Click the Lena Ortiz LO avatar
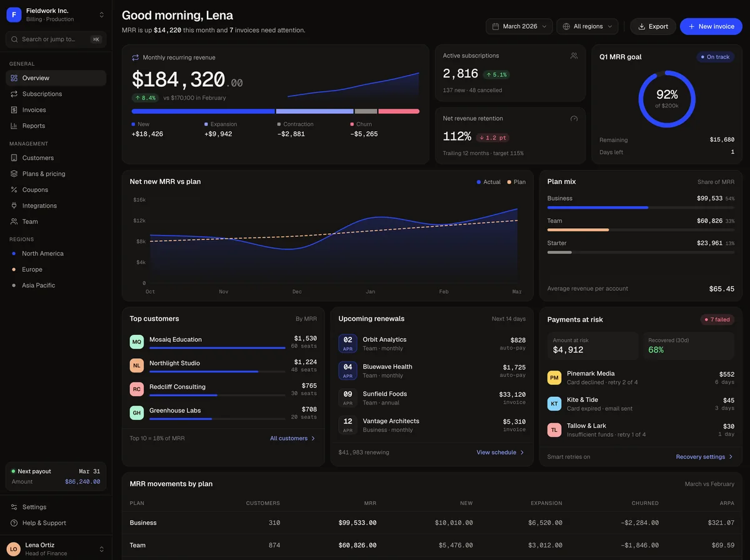Screen dimensions: 750x560 (14, 549)
